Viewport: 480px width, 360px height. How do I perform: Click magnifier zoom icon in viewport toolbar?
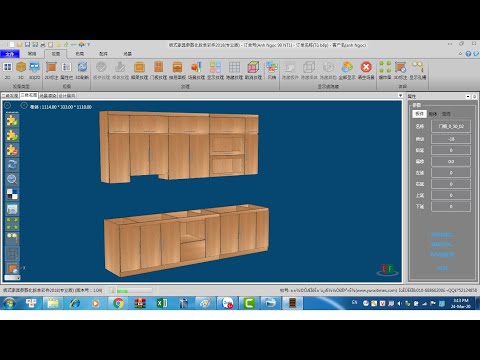[12, 179]
